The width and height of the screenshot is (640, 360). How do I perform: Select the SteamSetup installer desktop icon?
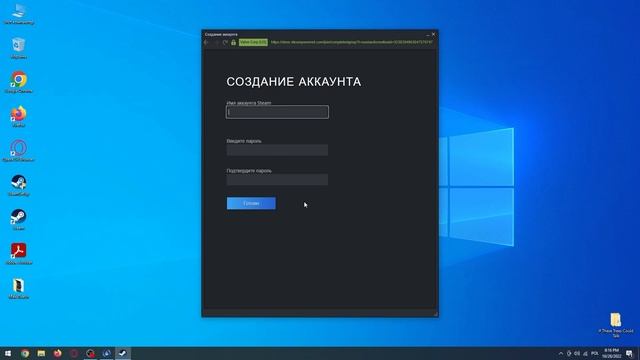coord(19,185)
